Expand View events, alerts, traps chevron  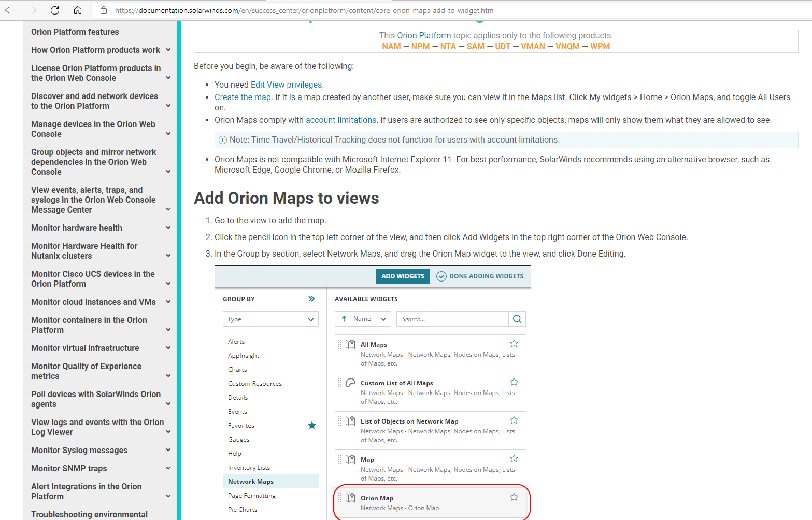pyautogui.click(x=168, y=209)
